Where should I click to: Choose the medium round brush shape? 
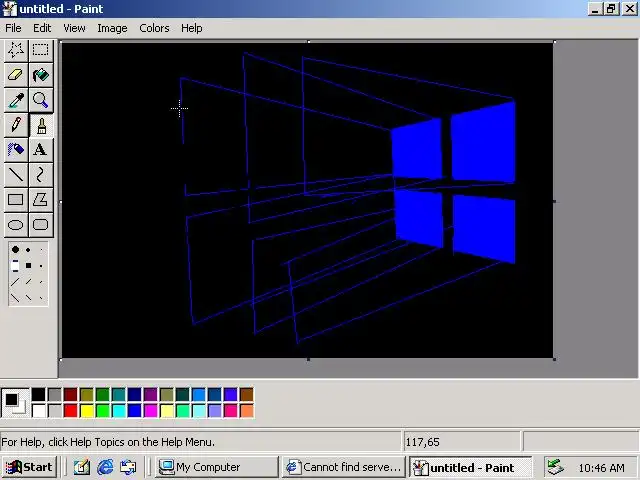28,250
